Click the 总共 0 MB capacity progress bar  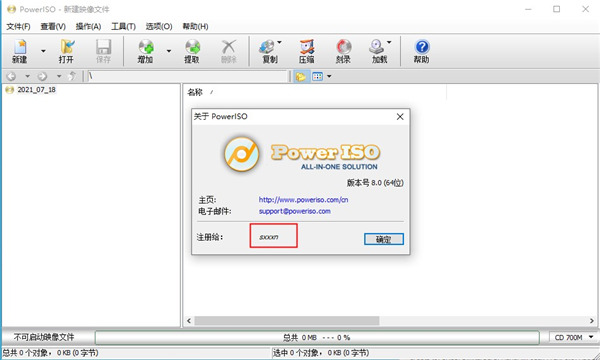[x=317, y=337]
